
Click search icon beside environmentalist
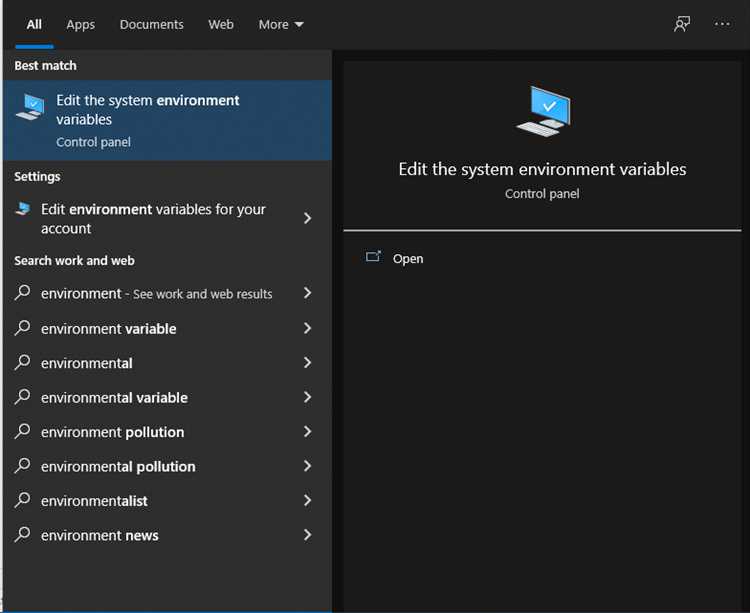pyautogui.click(x=22, y=500)
